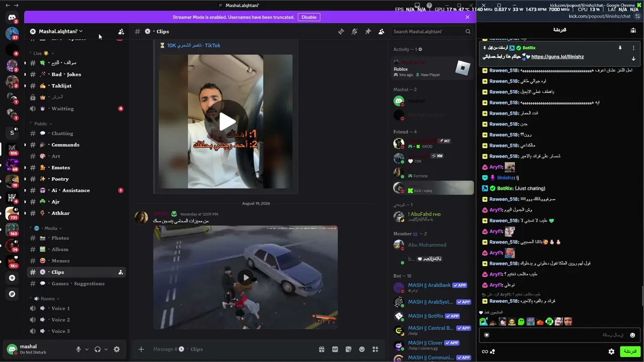Disable Streamer Mode via the Disable button
This screenshot has width=644, height=362.
[x=309, y=17]
